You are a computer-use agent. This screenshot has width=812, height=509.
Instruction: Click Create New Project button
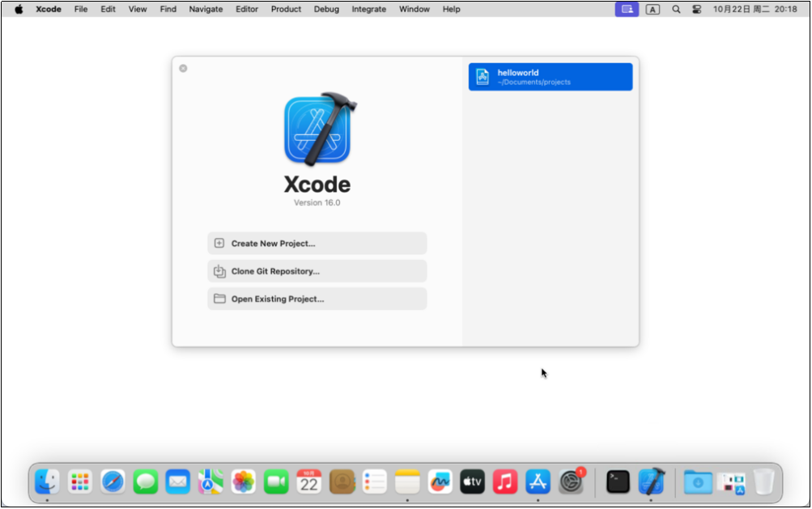pos(317,244)
